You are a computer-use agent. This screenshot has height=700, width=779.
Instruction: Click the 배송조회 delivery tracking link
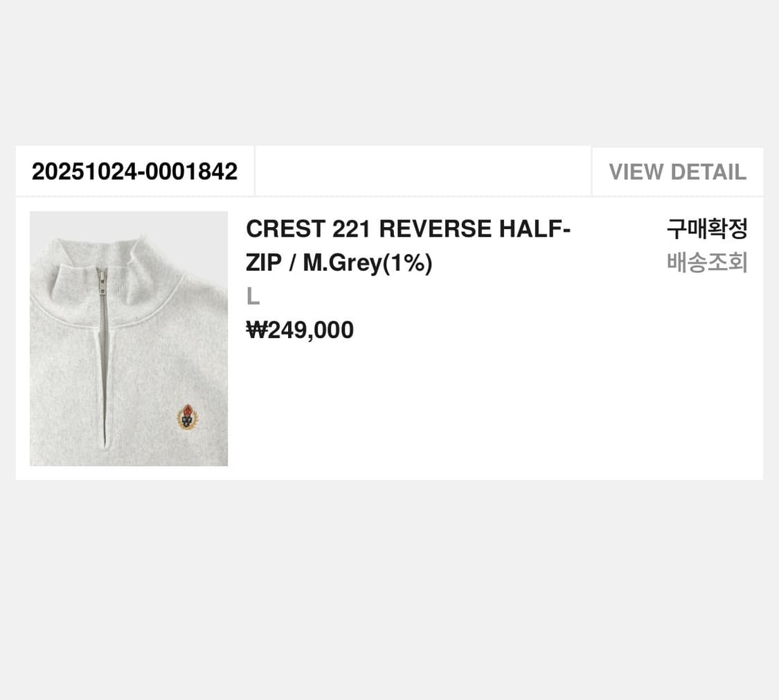click(707, 262)
